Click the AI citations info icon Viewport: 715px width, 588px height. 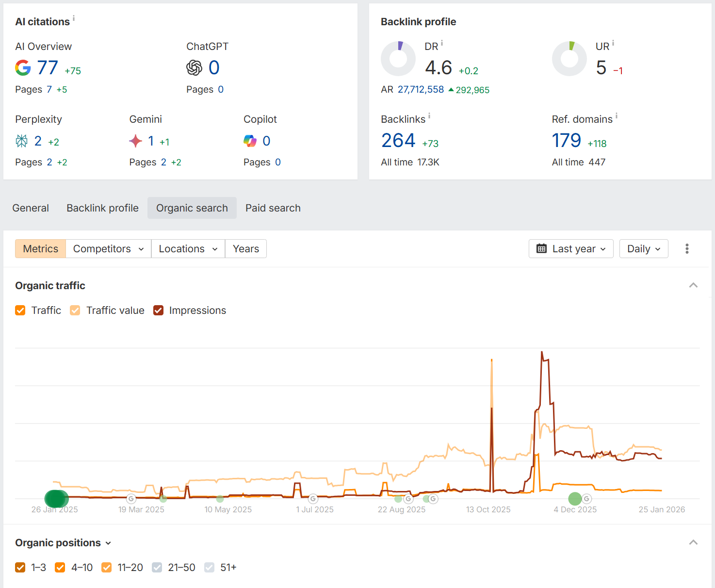[74, 18]
